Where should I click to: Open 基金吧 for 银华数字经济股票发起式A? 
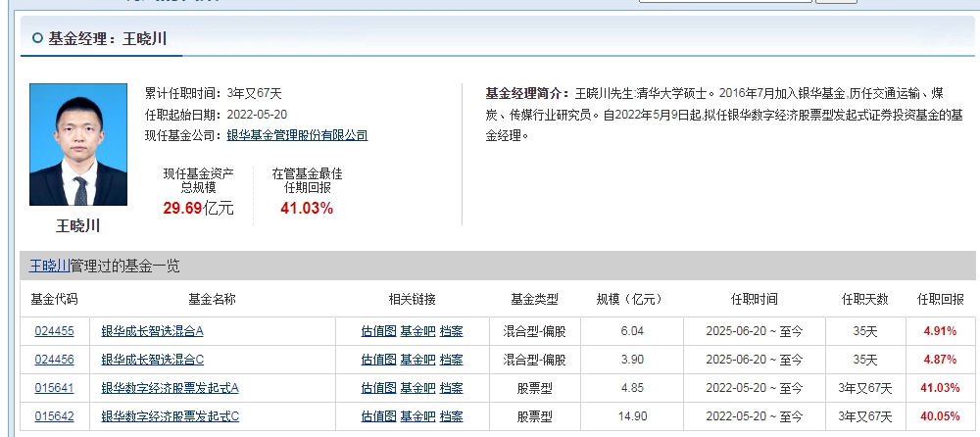[x=417, y=388]
